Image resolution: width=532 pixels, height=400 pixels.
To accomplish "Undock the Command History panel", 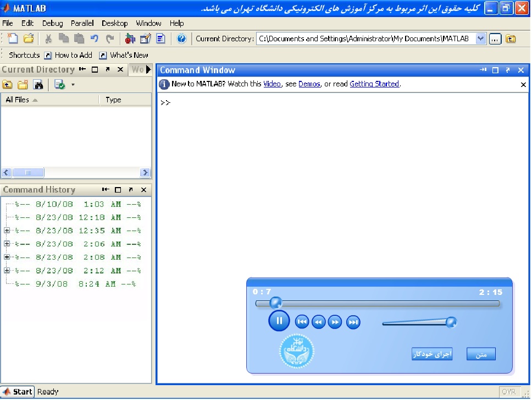I will tap(131, 189).
